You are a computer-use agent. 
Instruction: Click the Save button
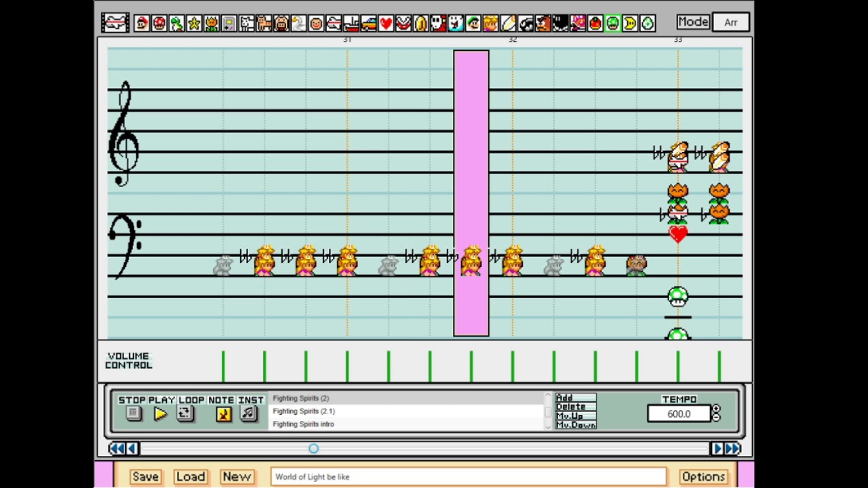(145, 476)
